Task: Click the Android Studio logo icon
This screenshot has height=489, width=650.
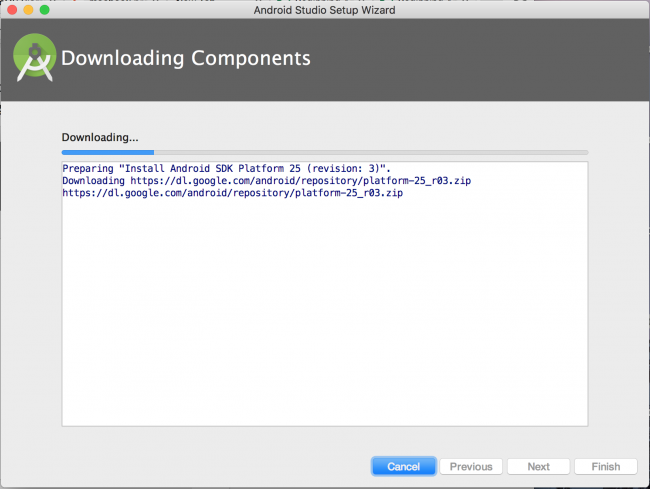Action: pos(34,57)
